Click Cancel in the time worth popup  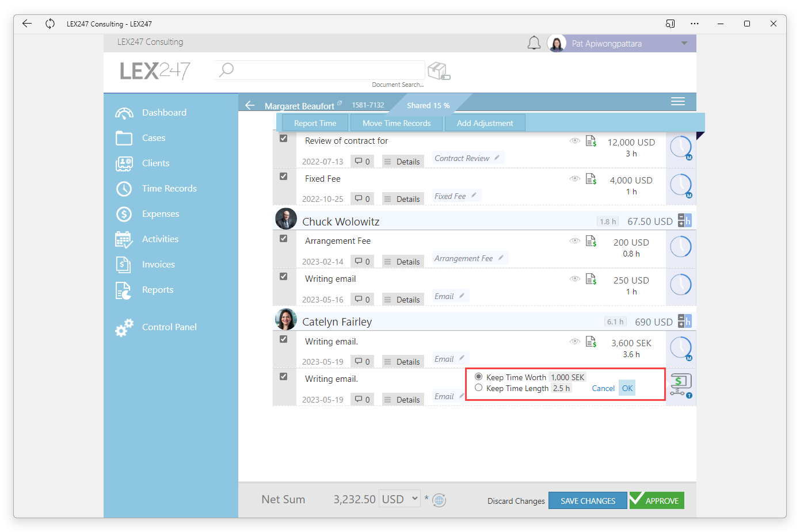[603, 388]
